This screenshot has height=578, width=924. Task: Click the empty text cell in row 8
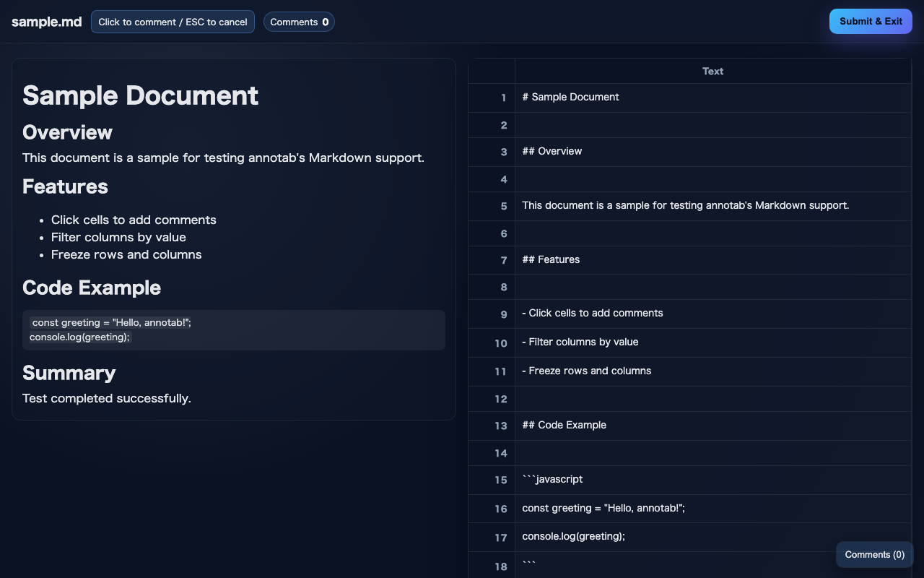(712, 287)
